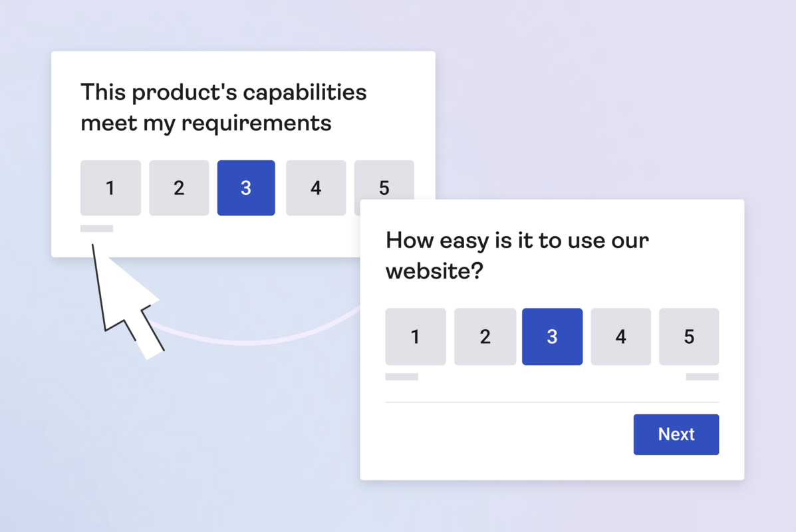Viewport: 796px width, 532px height.
Task: Click the website ease question text
Action: pyautogui.click(x=517, y=255)
